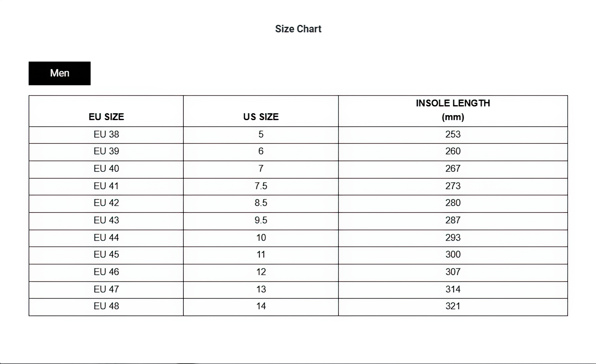This screenshot has width=596, height=364.
Task: Click the Size Chart title
Action: pos(298,29)
